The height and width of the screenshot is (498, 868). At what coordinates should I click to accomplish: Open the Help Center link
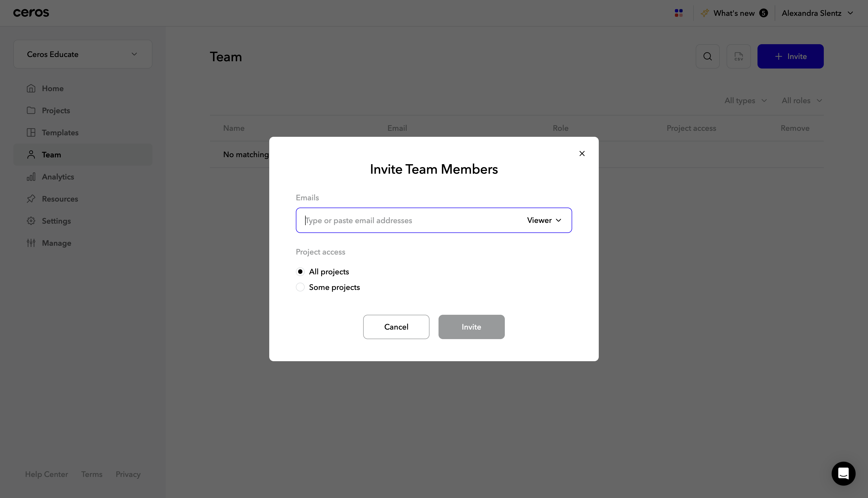click(x=46, y=474)
